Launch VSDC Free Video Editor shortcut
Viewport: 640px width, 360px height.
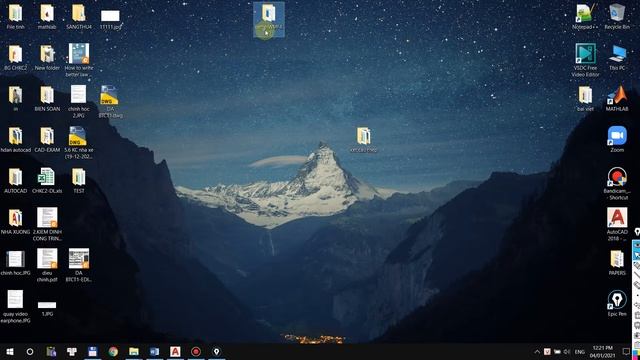coord(585,60)
